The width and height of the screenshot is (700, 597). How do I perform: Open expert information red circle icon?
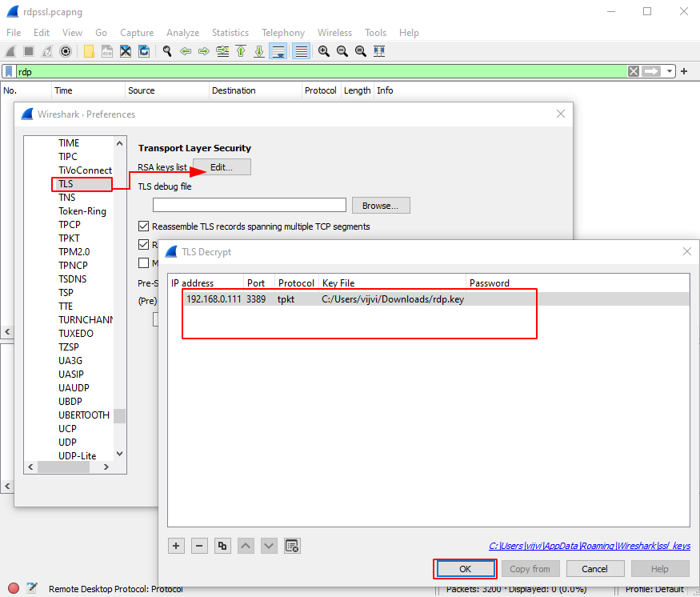[x=14, y=588]
